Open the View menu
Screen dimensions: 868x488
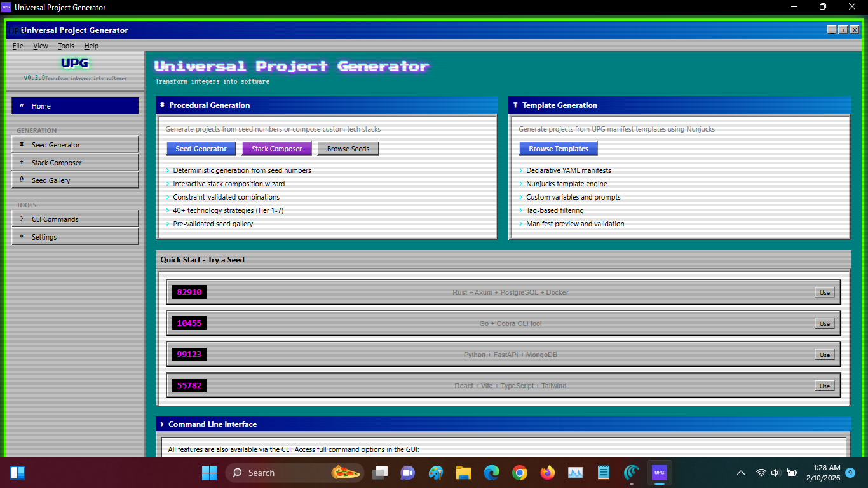coord(41,46)
